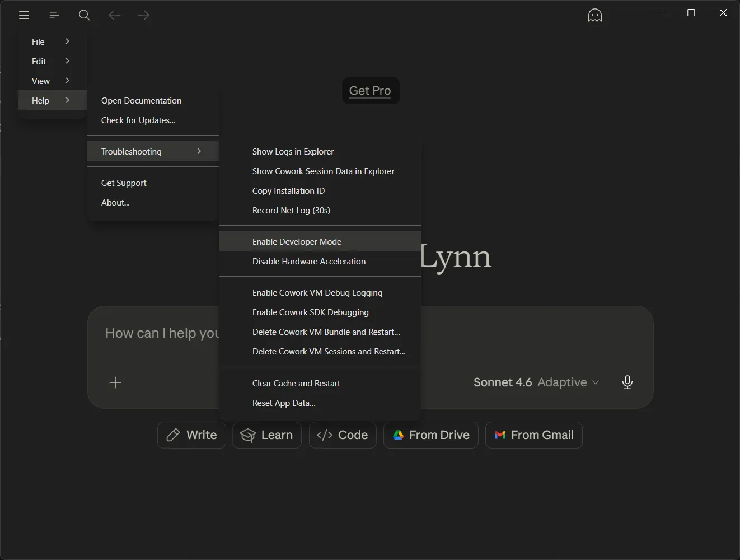The height and width of the screenshot is (560, 740).
Task: Click the plus attachment icon
Action: coord(115,382)
